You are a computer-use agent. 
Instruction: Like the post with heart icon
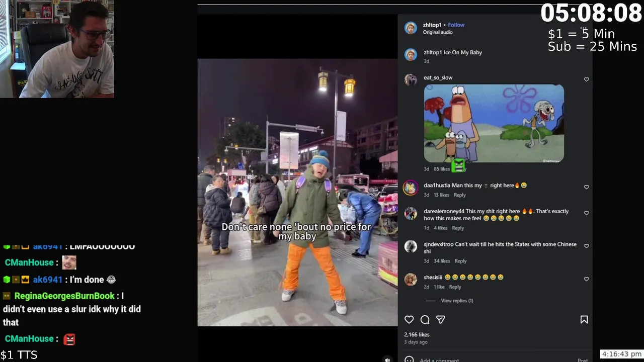tap(409, 320)
